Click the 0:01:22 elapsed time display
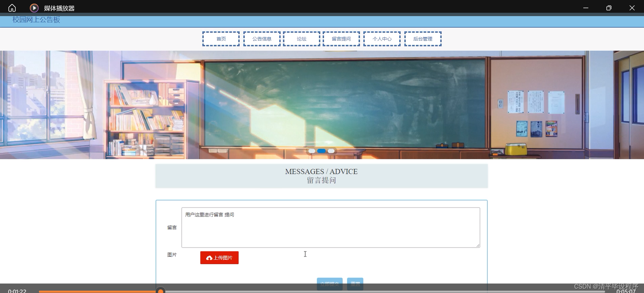This screenshot has width=644, height=293. (17, 291)
